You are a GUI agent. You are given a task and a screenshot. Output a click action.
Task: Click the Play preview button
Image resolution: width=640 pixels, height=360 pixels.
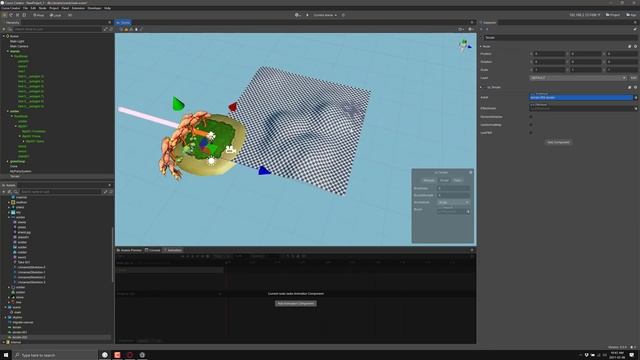click(307, 15)
